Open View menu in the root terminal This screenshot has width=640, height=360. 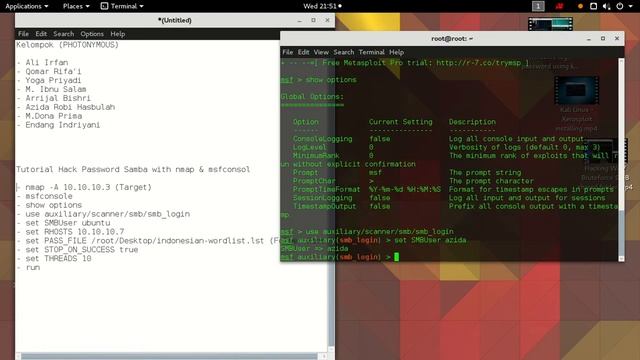(321, 52)
